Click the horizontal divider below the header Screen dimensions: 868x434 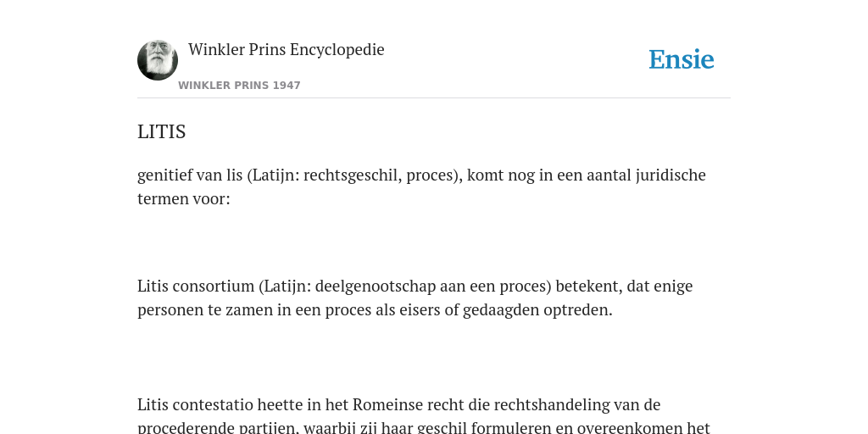(434, 98)
